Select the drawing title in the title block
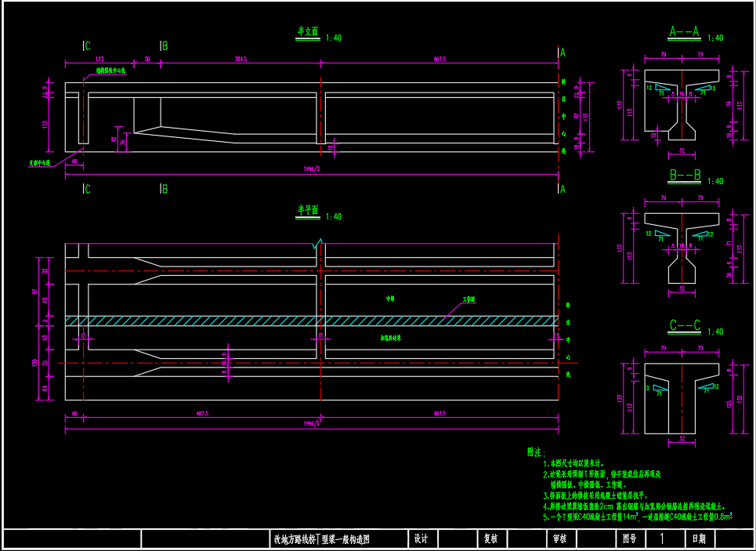The image size is (756, 551). pos(321,539)
